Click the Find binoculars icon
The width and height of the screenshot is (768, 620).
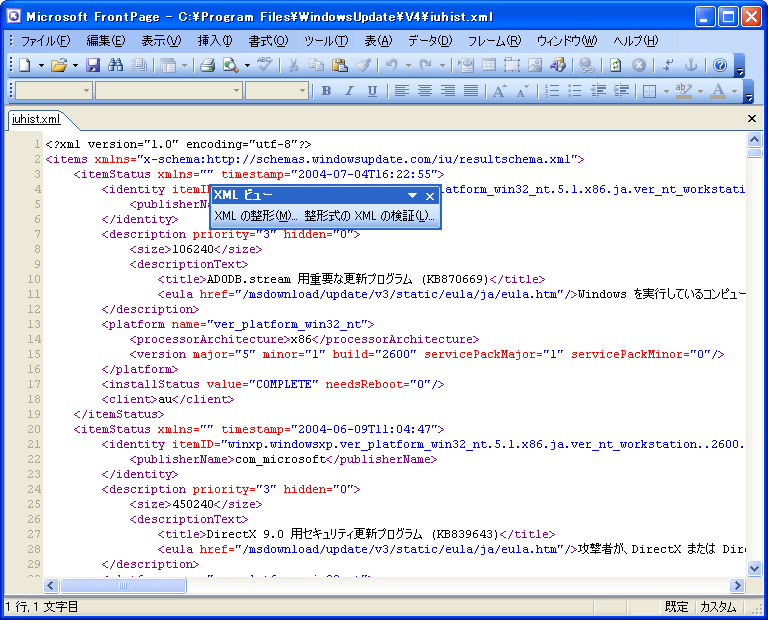116,65
